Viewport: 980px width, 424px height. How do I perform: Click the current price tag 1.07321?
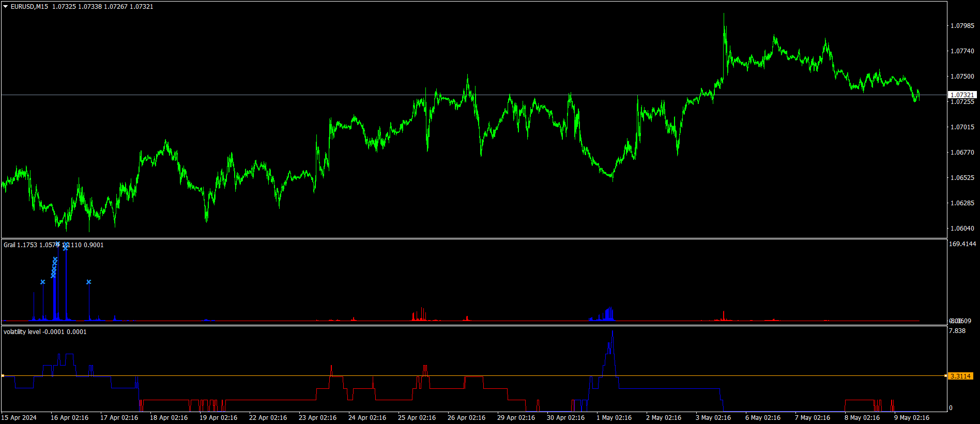pyautogui.click(x=962, y=95)
